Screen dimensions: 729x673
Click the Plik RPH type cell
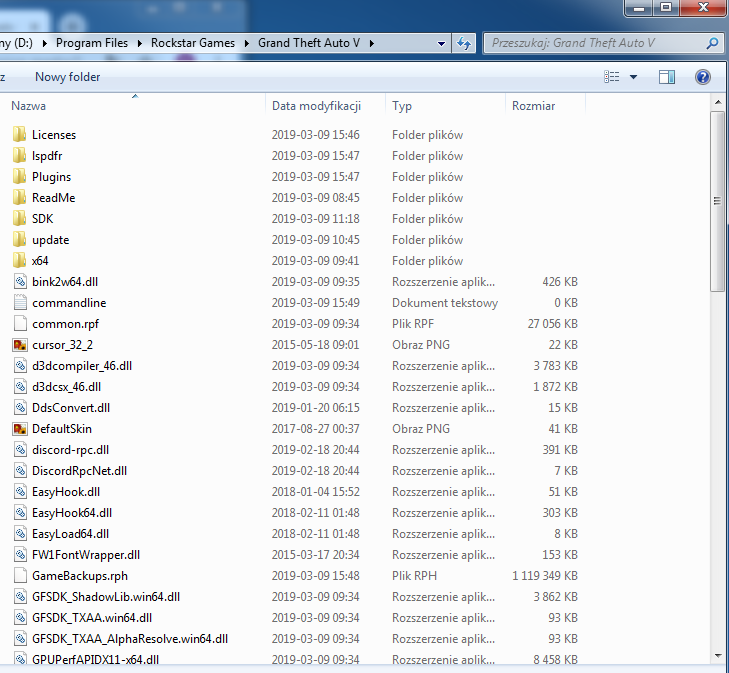[x=414, y=575]
